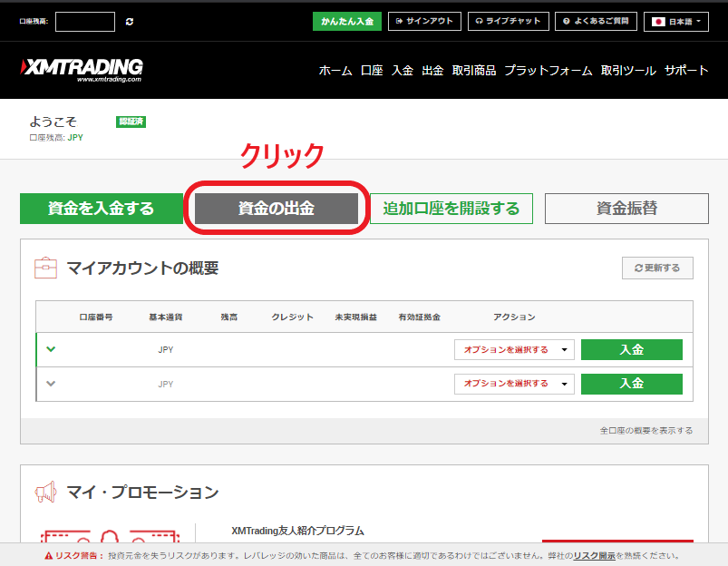Click サインアウト to sign out
This screenshot has width=728, height=566.
point(424,21)
